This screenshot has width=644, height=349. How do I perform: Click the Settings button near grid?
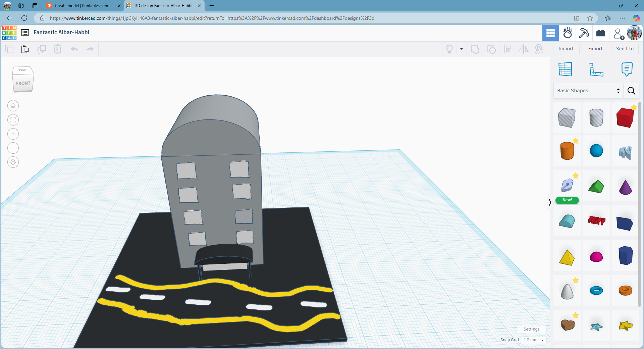[531, 329]
